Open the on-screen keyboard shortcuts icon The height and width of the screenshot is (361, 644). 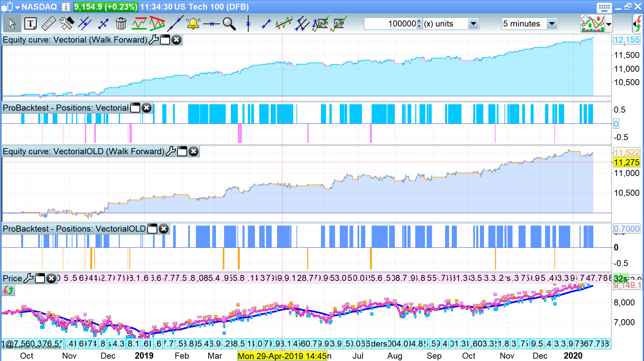point(604,7)
